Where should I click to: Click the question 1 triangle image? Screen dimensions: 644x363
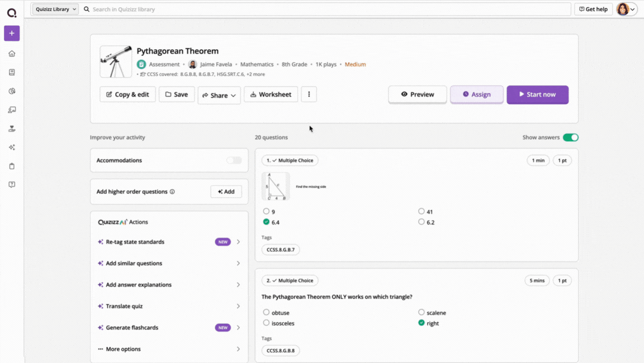pyautogui.click(x=276, y=186)
